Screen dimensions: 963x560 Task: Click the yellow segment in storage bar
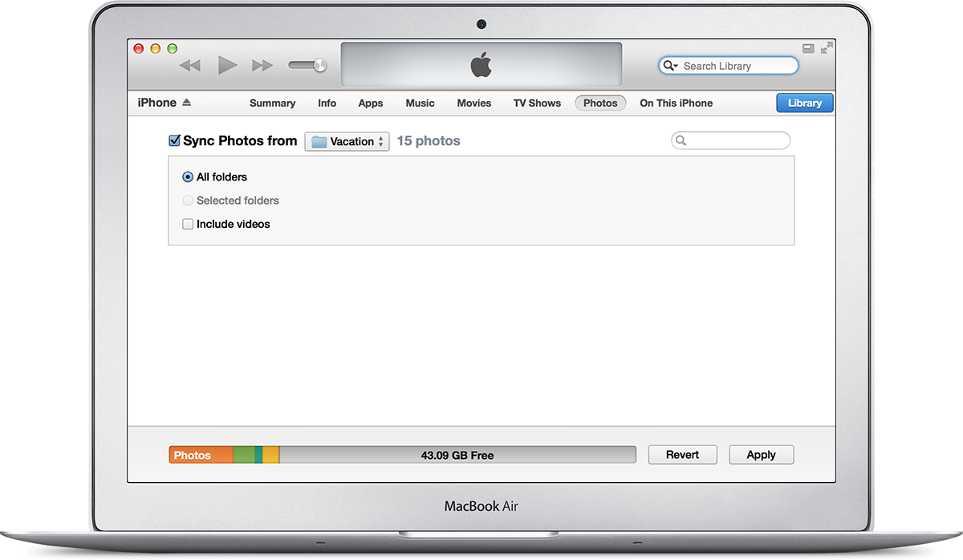click(x=271, y=455)
